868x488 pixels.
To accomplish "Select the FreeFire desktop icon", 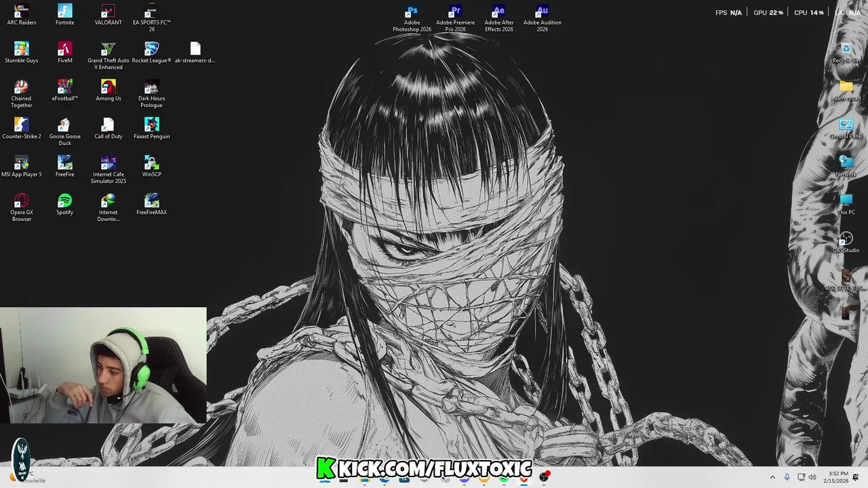I will (65, 166).
